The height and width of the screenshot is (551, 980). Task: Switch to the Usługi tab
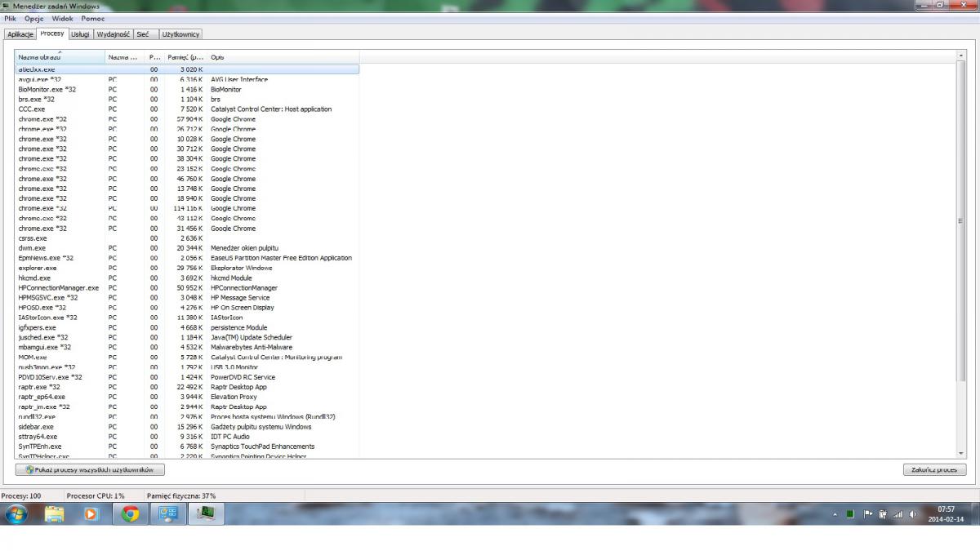pyautogui.click(x=80, y=34)
